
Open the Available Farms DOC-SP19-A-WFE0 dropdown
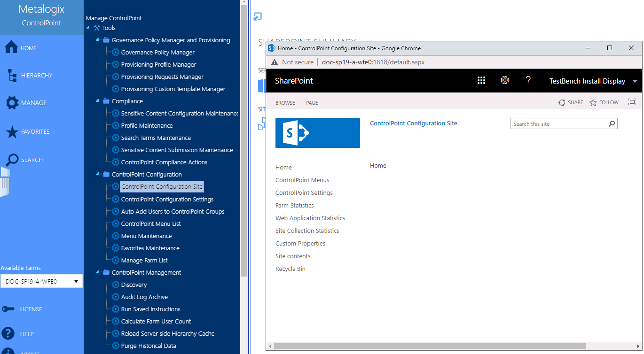coord(41,281)
